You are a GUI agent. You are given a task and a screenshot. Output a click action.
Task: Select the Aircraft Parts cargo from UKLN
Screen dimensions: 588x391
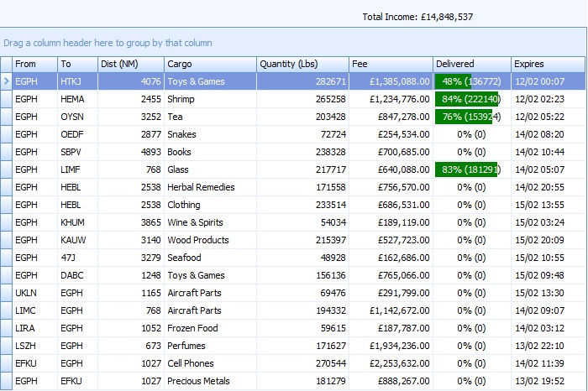[210, 293]
